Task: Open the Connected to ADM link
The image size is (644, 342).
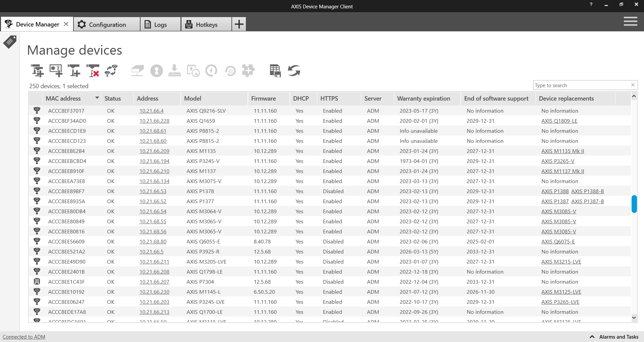Action: tap(24, 337)
